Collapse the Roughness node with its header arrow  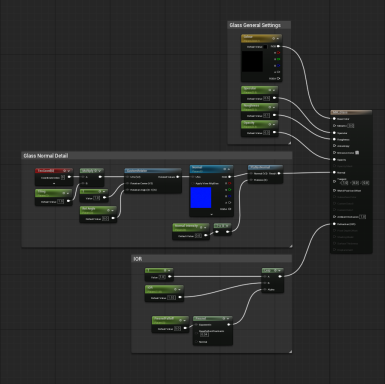[x=274, y=107]
